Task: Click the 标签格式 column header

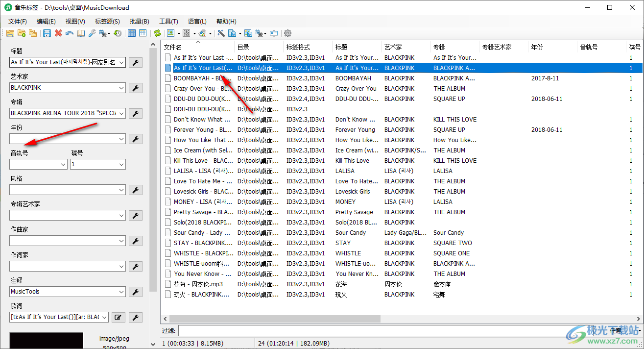Action: point(298,47)
